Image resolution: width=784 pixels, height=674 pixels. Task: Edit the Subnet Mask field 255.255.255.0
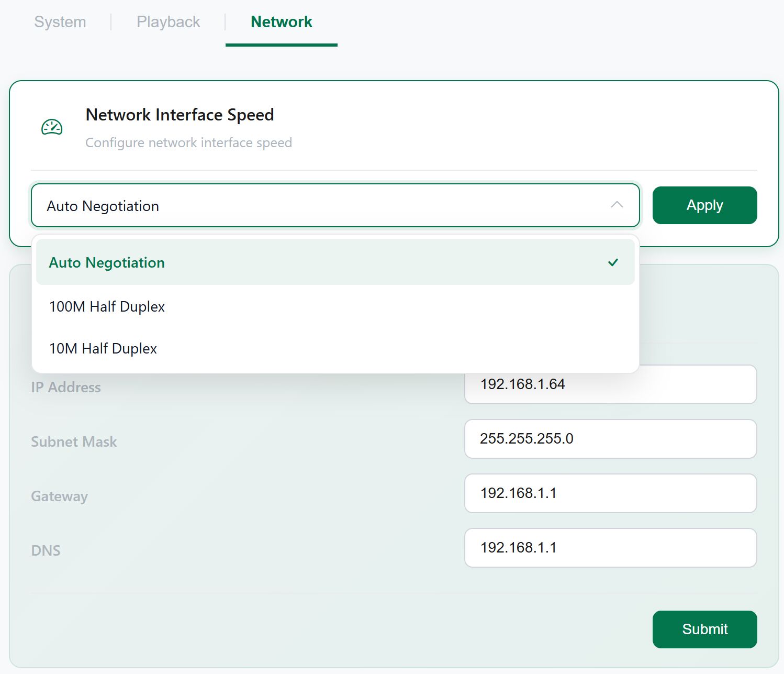pos(610,439)
